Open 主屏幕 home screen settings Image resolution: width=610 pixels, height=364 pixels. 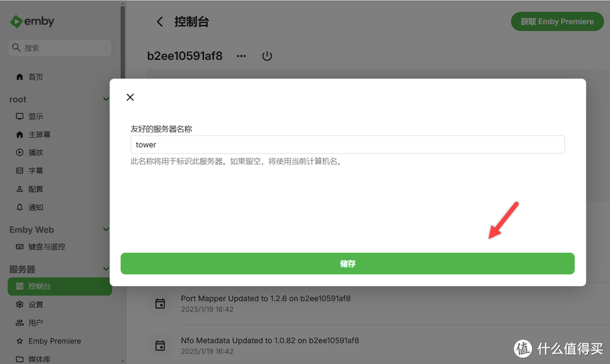click(x=60, y=134)
